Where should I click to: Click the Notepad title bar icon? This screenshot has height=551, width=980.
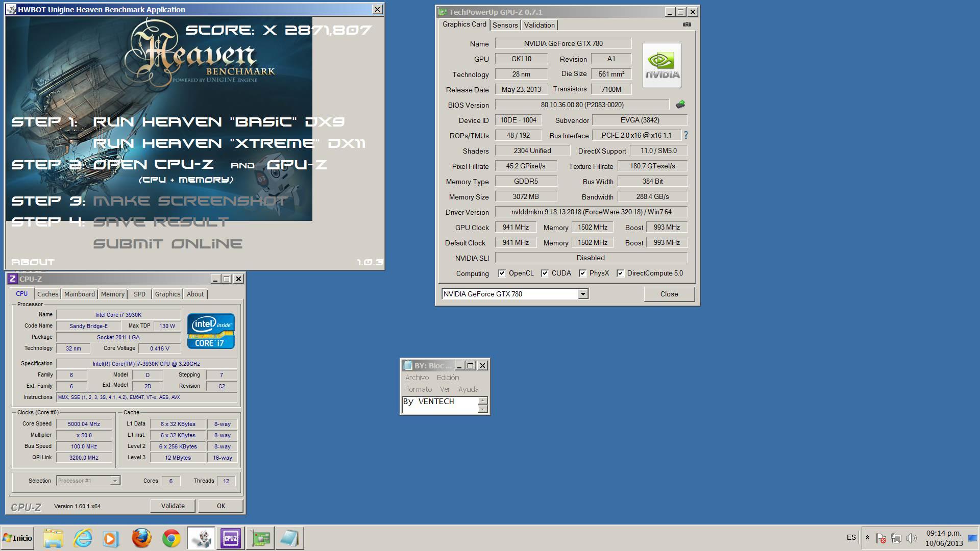(x=408, y=365)
